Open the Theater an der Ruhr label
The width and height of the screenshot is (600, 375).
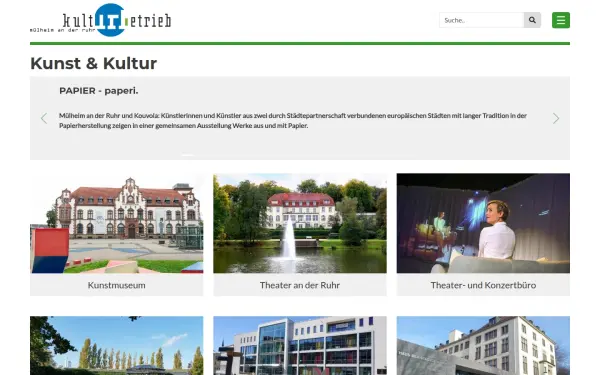300,285
